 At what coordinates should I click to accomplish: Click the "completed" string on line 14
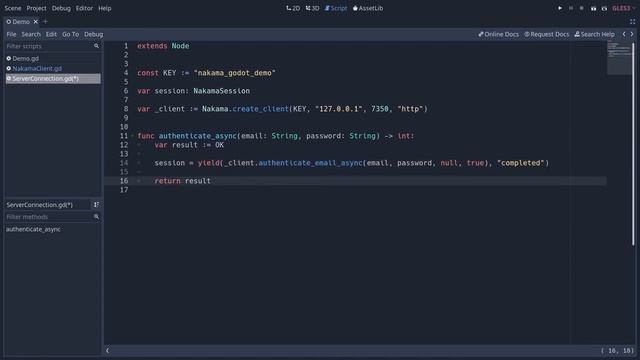[520, 163]
